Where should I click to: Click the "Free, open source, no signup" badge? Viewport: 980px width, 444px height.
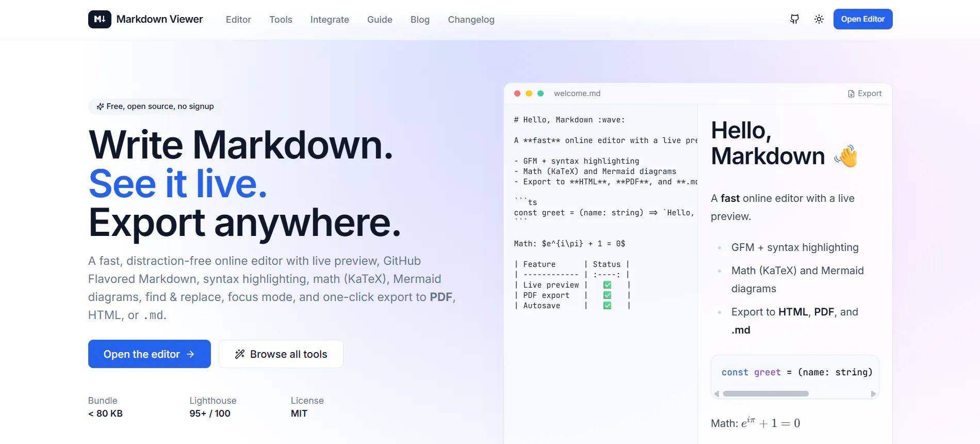pos(155,106)
